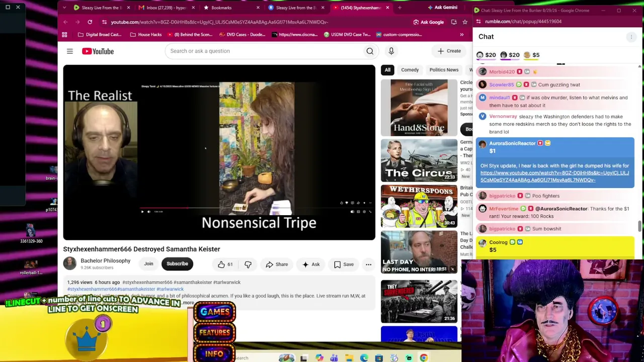
Task: Open the Hand & Stone sponsored thumbnail
Action: click(x=419, y=108)
